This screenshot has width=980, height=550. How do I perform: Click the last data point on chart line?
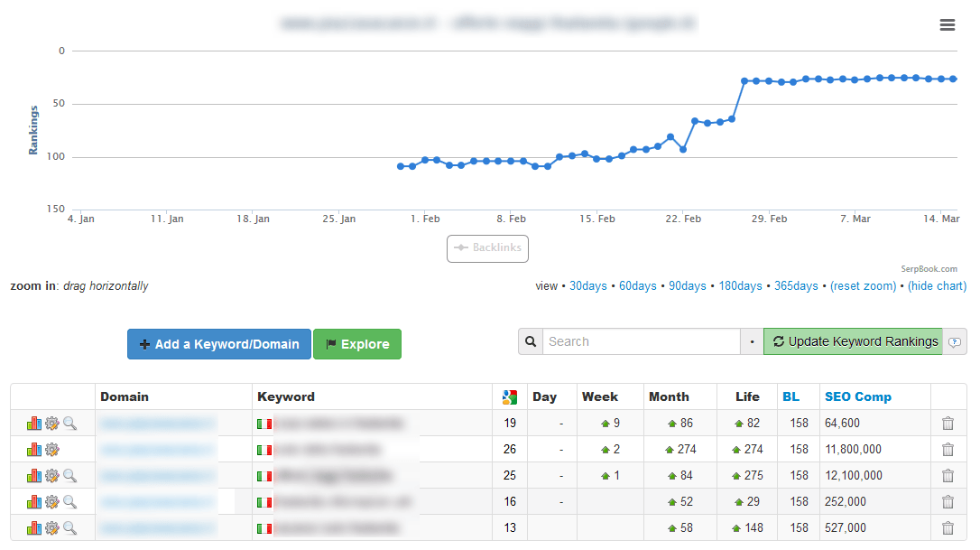(x=953, y=79)
